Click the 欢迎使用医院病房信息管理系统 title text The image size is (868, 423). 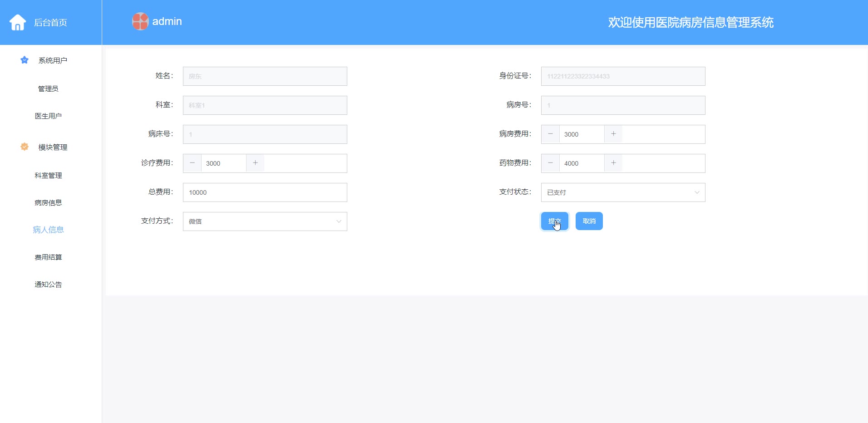[691, 22]
